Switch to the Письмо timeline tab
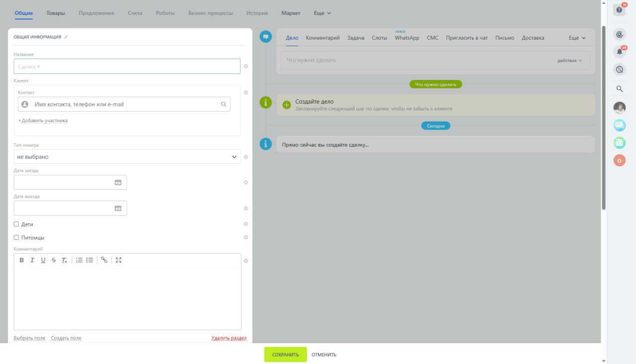Viewport: 636px width, 364px height. coord(505,38)
